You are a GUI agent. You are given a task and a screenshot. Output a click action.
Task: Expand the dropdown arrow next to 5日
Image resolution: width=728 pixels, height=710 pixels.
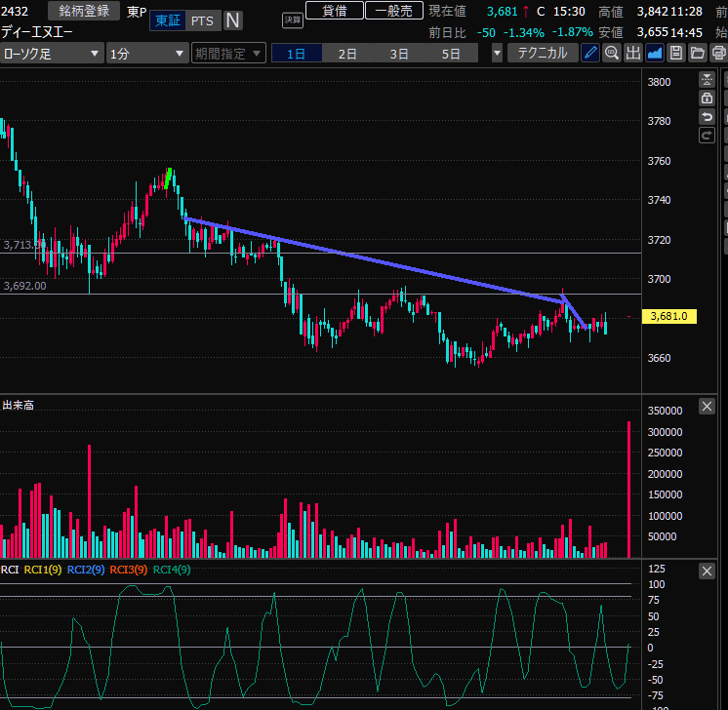pyautogui.click(x=497, y=53)
